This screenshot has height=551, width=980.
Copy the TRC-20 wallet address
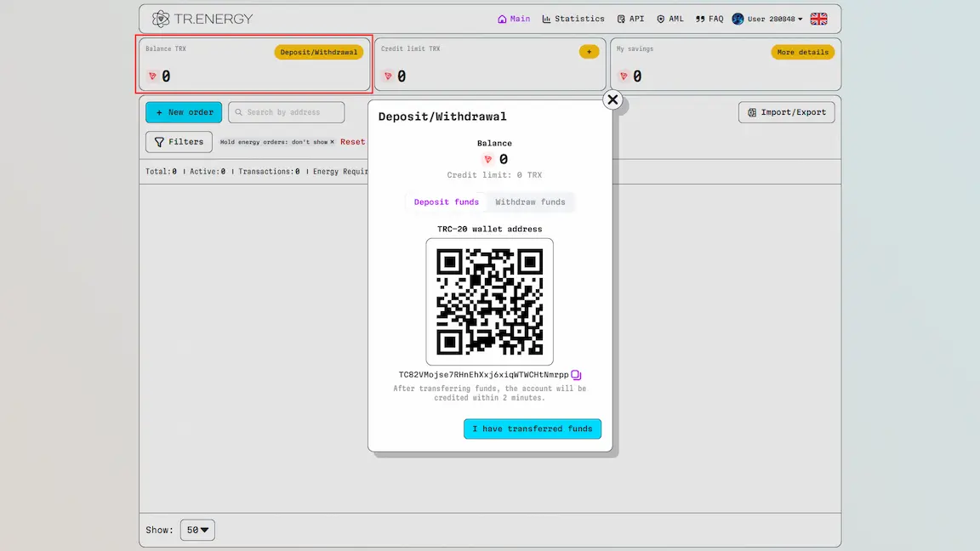[576, 375]
